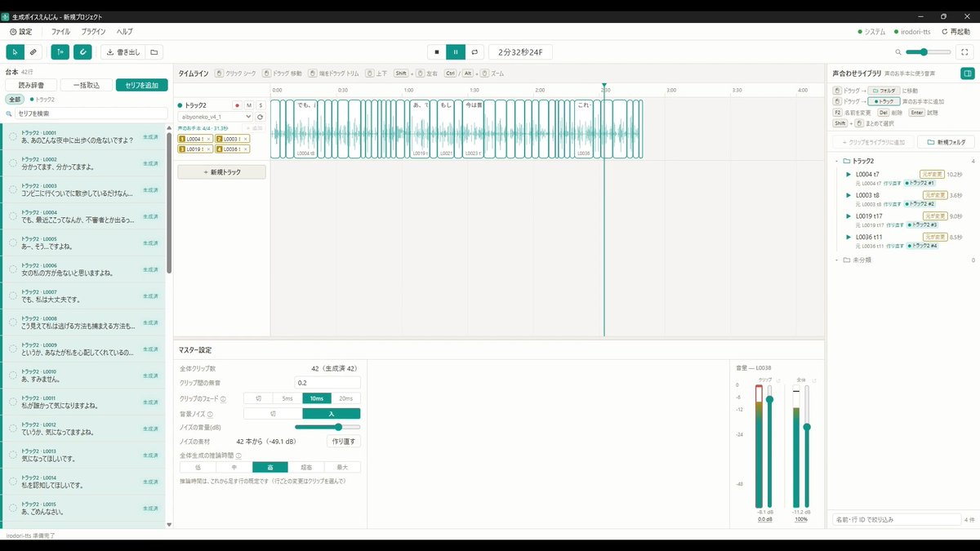This screenshot has width=980, height=551.
Task: Open the ヘルプ menu
Action: [x=124, y=32]
